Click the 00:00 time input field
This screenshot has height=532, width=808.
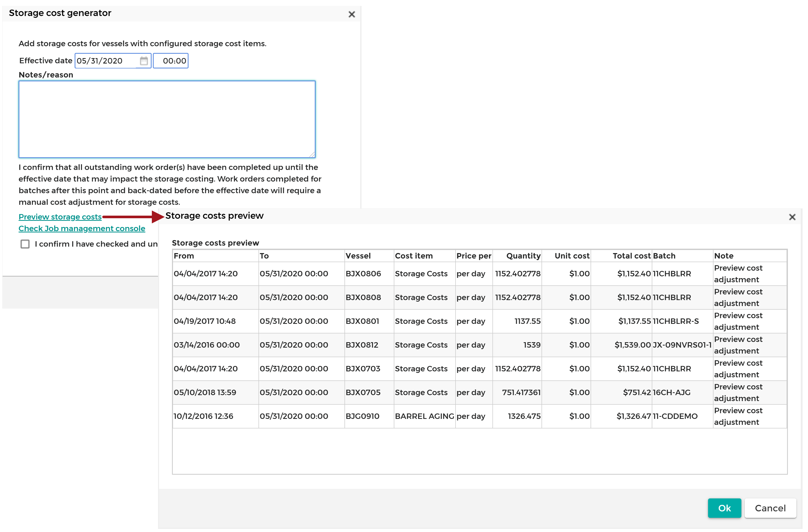tap(171, 61)
